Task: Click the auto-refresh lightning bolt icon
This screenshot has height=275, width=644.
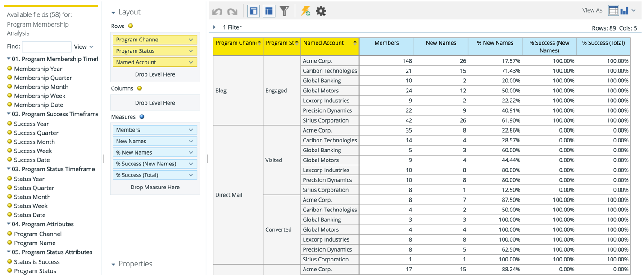Action: pos(305,11)
